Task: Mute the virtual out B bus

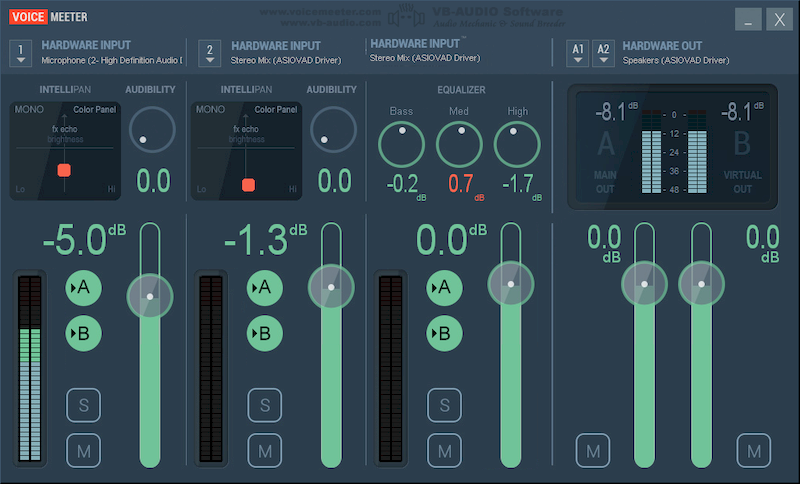Action: pos(754,451)
